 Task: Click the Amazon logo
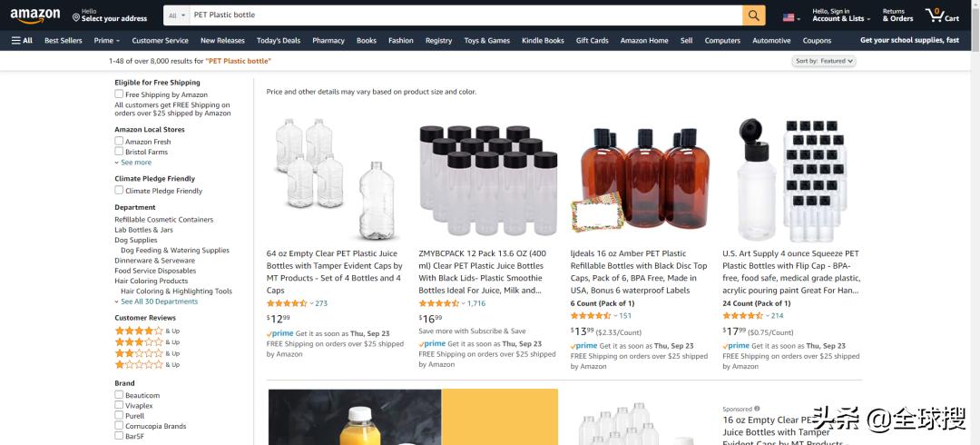tap(35, 15)
